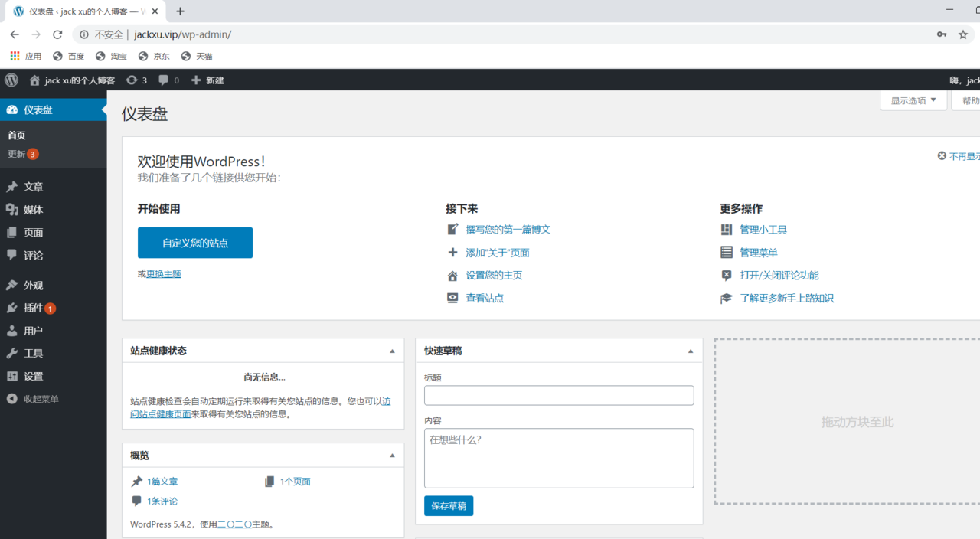Collapse the 概览 widget with its arrow
Viewport: 980px width, 539px height.
pyautogui.click(x=393, y=455)
